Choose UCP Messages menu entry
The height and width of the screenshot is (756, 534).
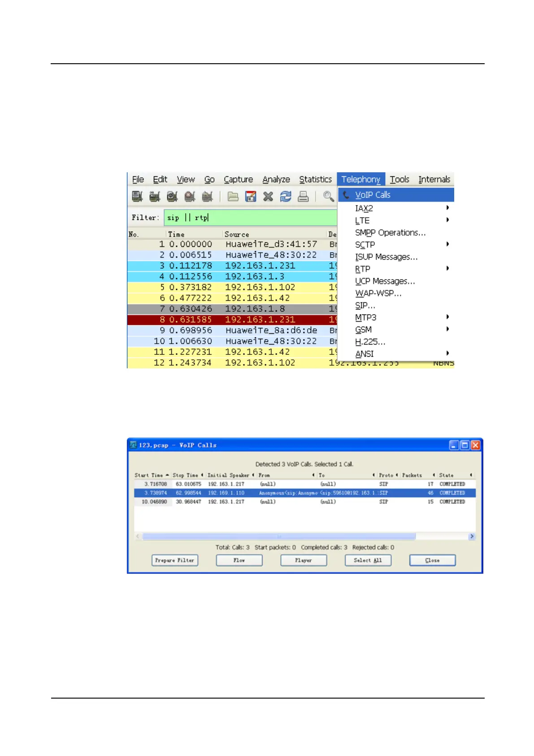[396, 281]
